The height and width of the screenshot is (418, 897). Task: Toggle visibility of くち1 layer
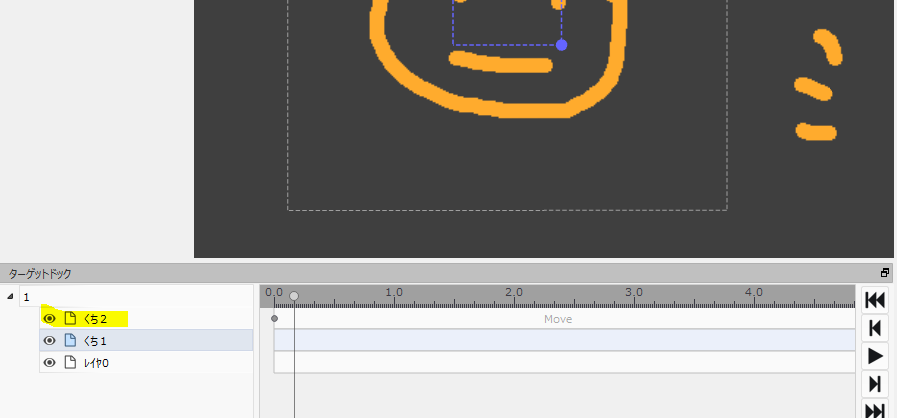50,341
